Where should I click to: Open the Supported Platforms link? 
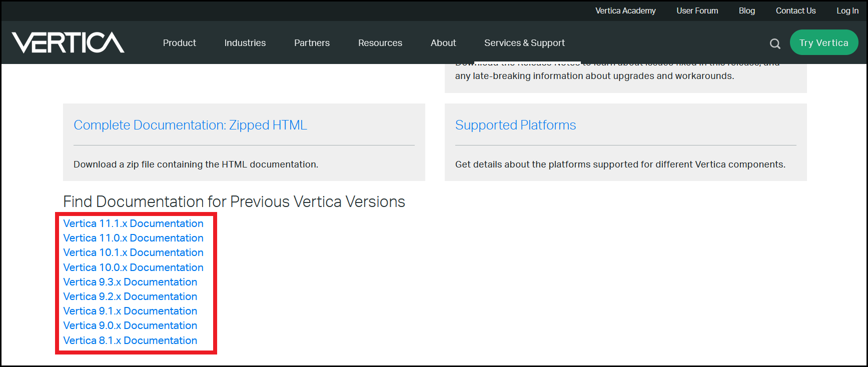click(515, 125)
